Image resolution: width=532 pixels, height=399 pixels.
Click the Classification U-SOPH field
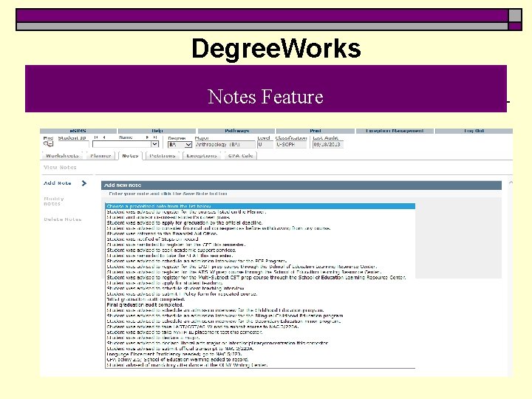coord(291,145)
